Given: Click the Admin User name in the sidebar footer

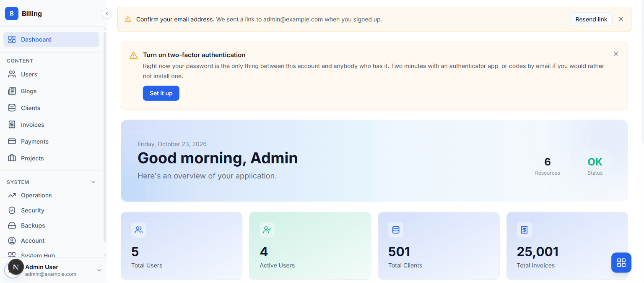Looking at the screenshot, I should 42,267.
